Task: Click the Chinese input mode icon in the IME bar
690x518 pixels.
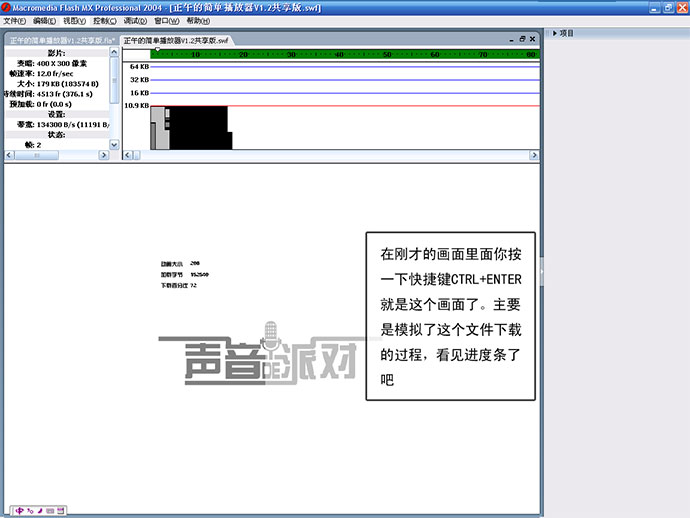Action: [19, 511]
